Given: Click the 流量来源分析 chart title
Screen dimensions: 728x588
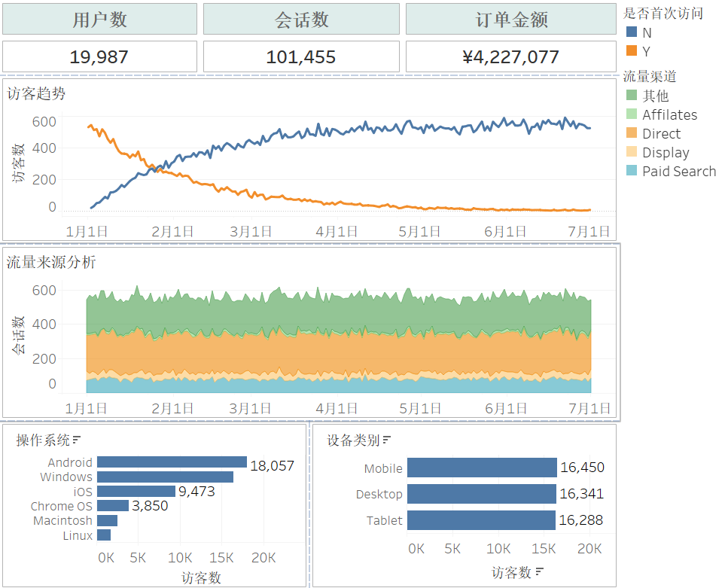Looking at the screenshot, I should [51, 262].
